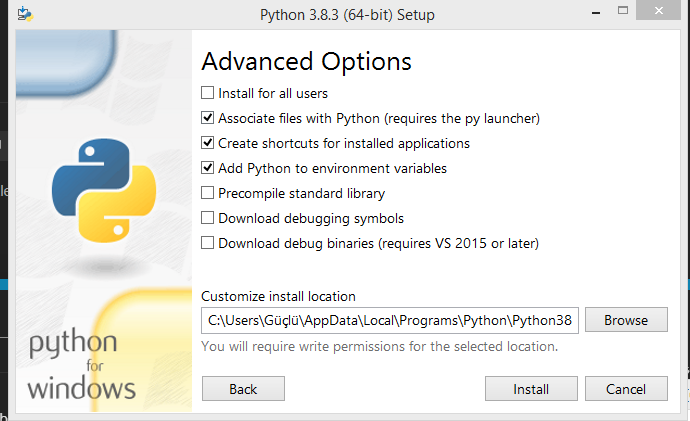Maximize the Python Setup window
Screen dimensions: 690x421
click(623, 11)
